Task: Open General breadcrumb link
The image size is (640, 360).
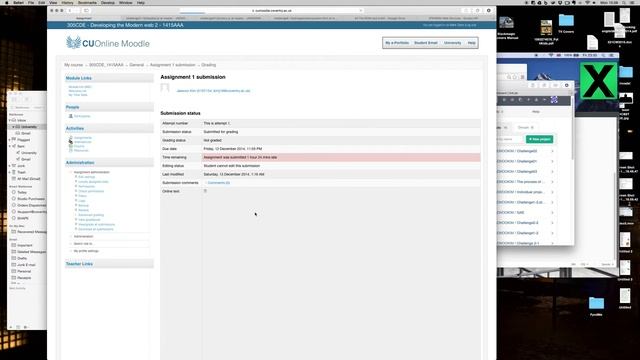Action: click(137, 65)
